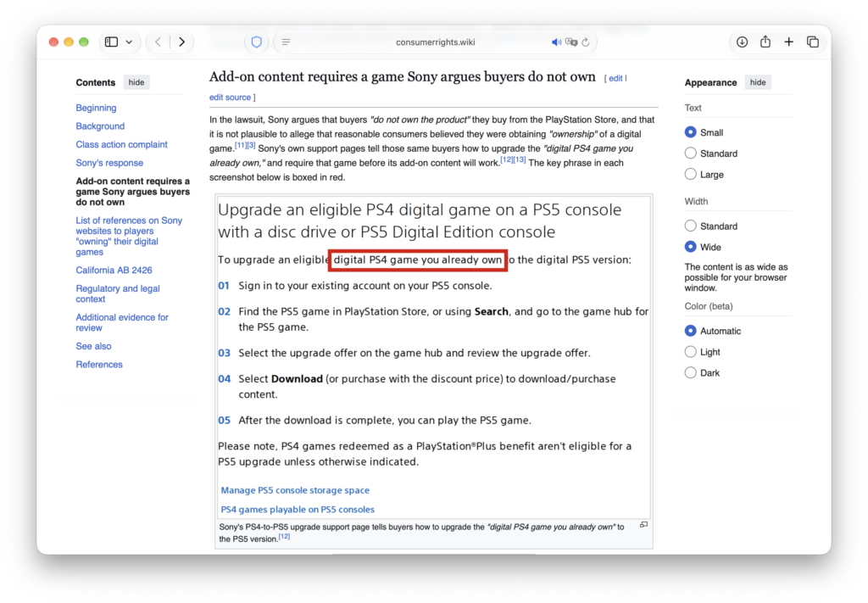Open citation [3] in the paragraph
This screenshot has height=603, width=868.
tap(251, 145)
